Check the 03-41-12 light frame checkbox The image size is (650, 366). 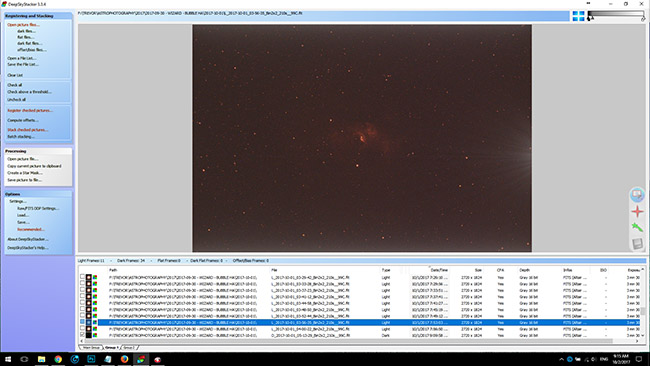point(82,297)
